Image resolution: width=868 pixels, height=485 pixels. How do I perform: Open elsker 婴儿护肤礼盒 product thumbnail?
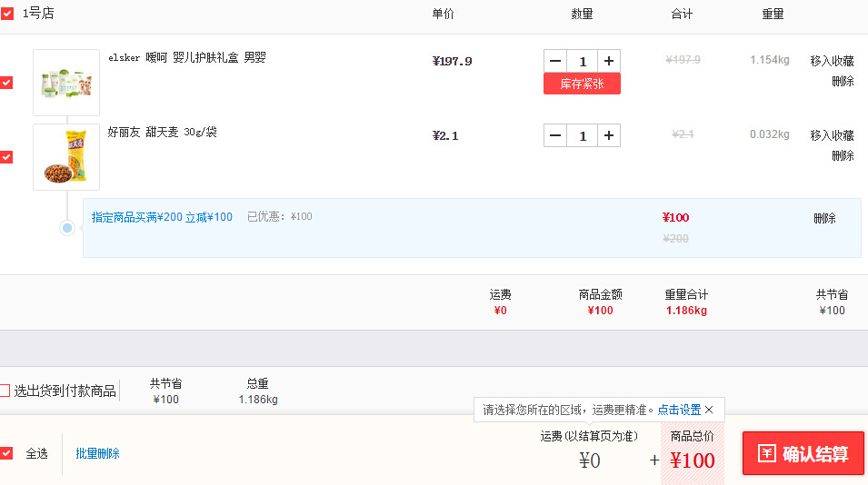pos(66,83)
